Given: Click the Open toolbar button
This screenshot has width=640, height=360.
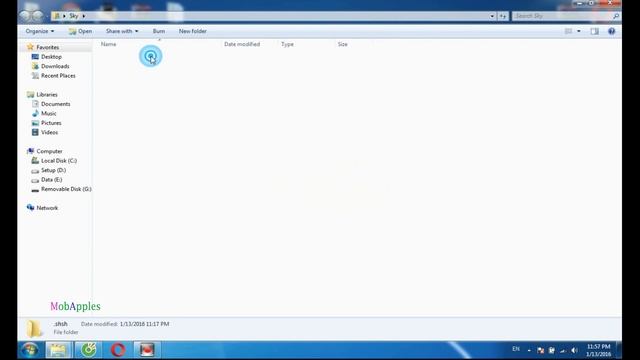Looking at the screenshot, I should point(80,31).
